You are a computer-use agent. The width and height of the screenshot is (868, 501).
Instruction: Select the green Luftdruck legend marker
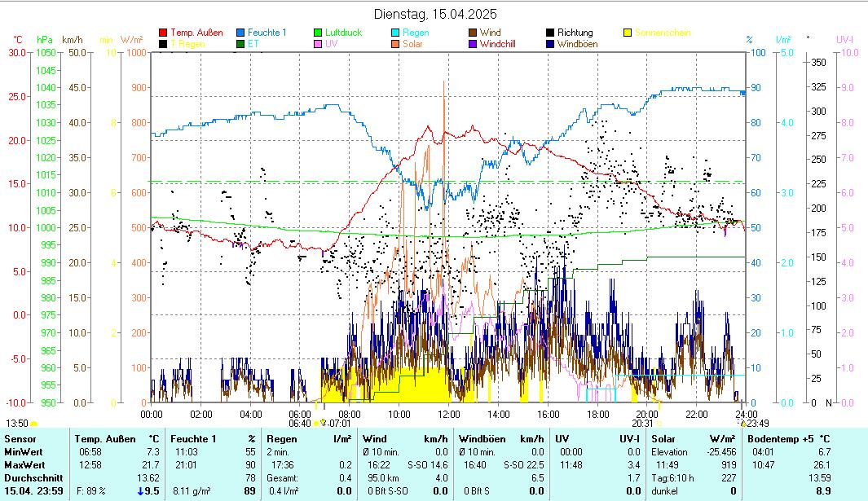[x=318, y=33]
